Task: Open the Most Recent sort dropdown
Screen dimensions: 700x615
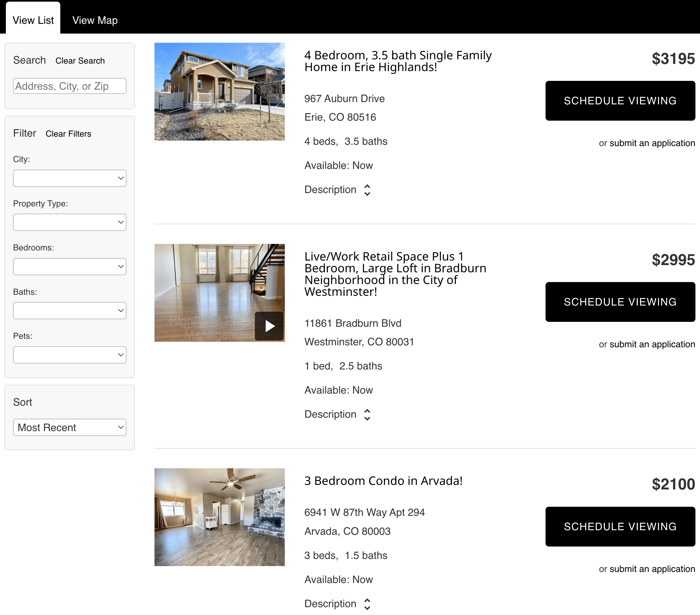Action: point(69,427)
